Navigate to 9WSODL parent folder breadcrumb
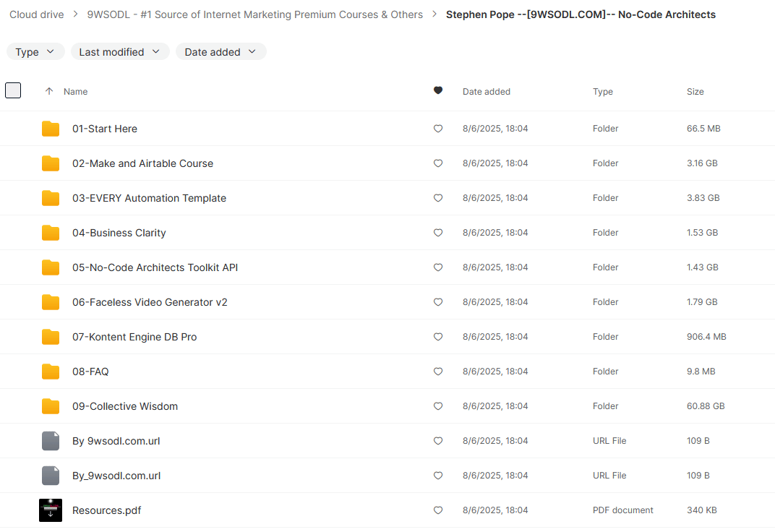Viewport: 775px width, 532px height. coord(254,14)
